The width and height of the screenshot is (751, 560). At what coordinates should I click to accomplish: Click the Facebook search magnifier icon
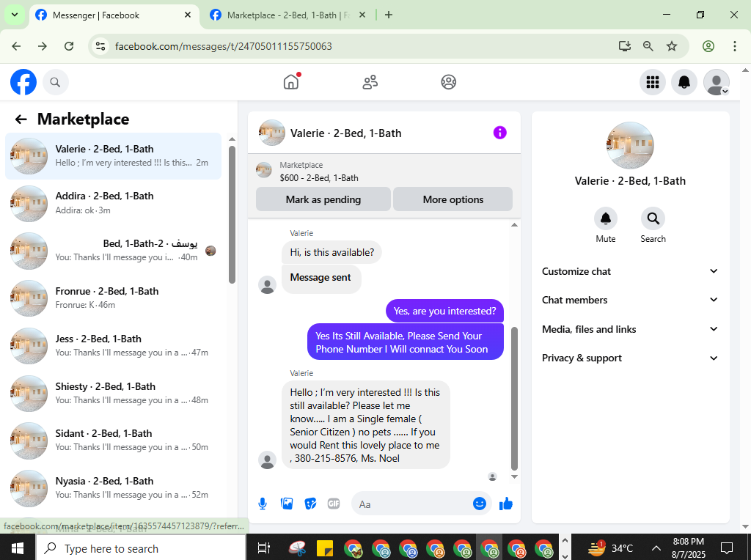[x=56, y=82]
